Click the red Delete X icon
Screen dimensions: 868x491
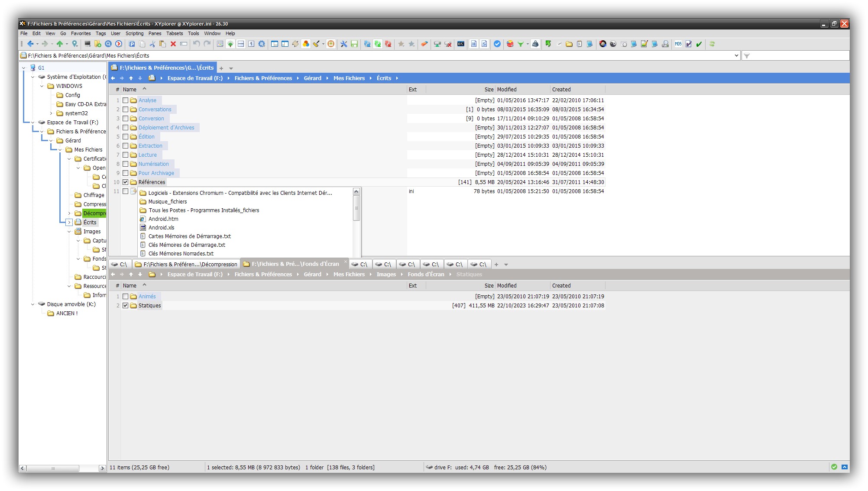coord(173,44)
